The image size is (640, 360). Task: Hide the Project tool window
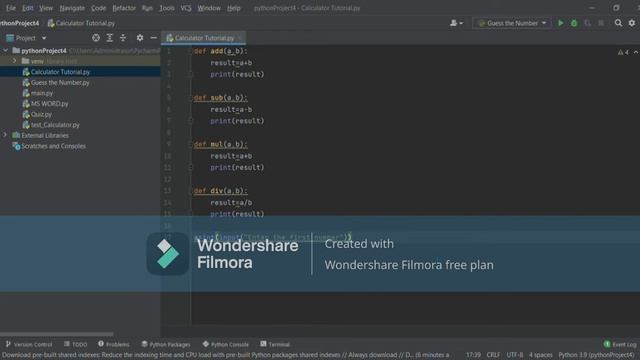153,38
